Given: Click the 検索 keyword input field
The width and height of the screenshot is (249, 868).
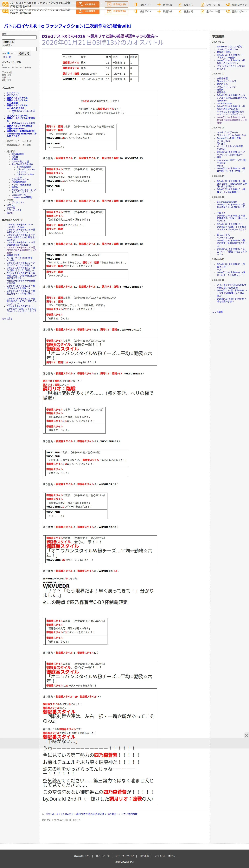Looking at the screenshot, I should pyautogui.click(x=19, y=37).
